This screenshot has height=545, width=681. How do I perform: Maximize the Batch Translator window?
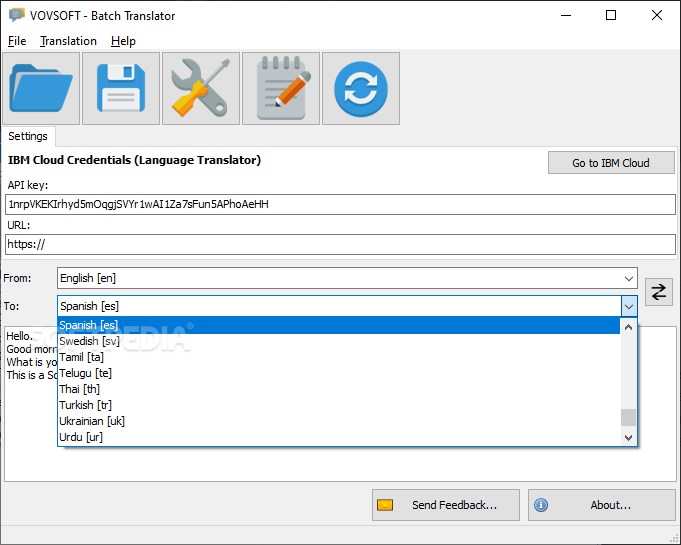(611, 15)
